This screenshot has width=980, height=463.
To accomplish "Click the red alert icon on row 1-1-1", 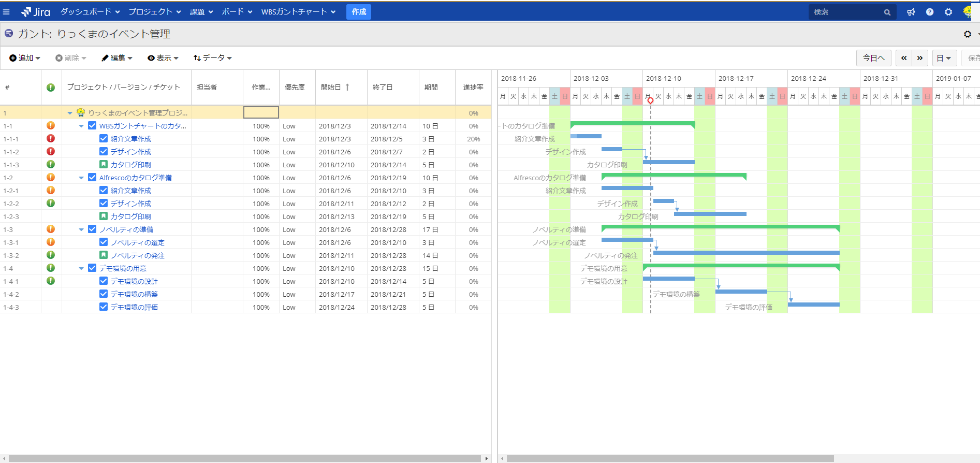I will (x=51, y=138).
